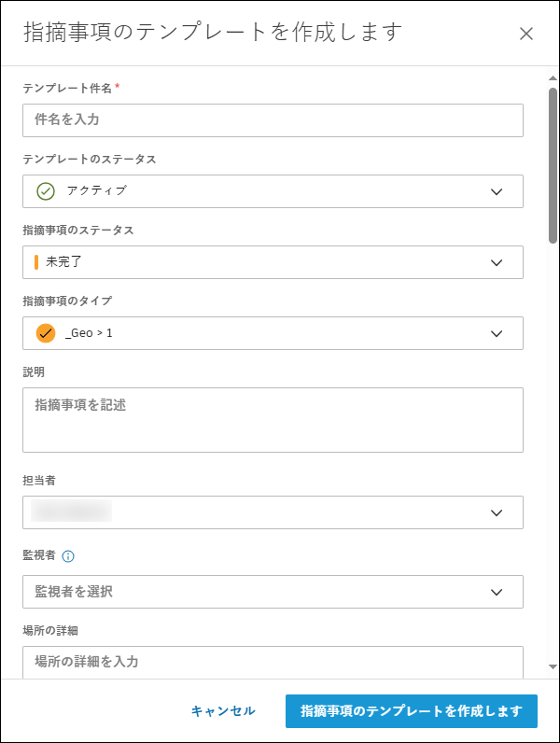The image size is (560, 743).
Task: Expand the 指摘事項のタイプ dropdown chevron
Action: pos(497,333)
